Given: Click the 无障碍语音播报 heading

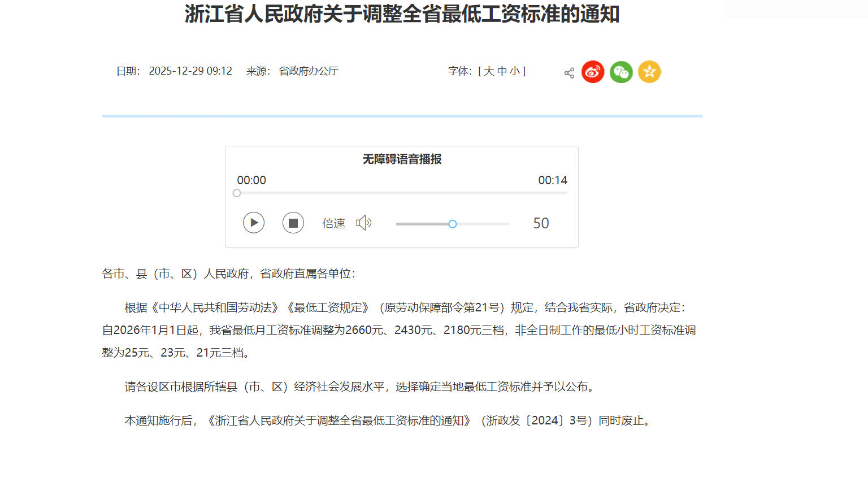Looking at the screenshot, I should click(x=402, y=159).
